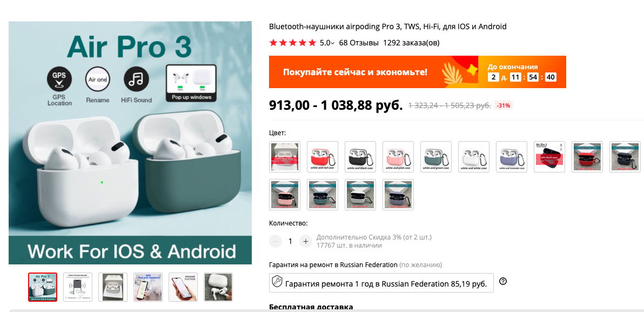Choose the white and green case option
The height and width of the screenshot is (312, 644).
coord(436,157)
